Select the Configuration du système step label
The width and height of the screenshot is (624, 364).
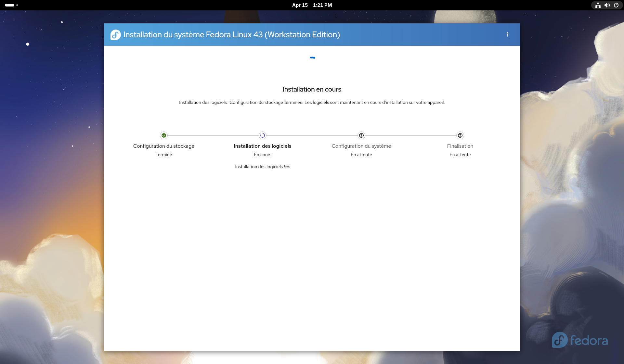point(361,146)
